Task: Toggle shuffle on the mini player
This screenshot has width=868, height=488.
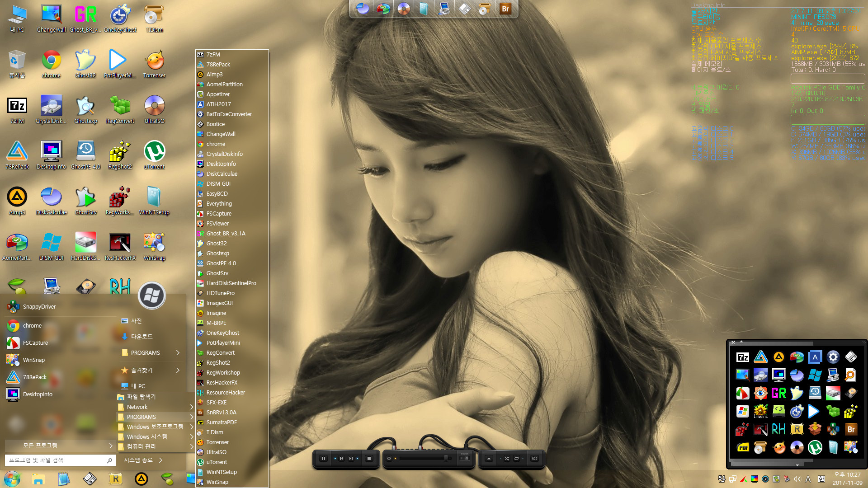Action: pos(507,458)
